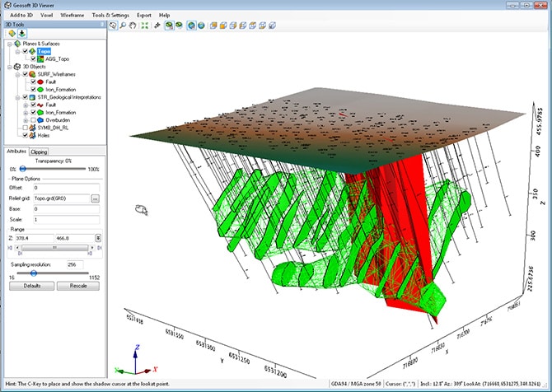Click the SYMB_DH_RL drillhole icon

32,128
